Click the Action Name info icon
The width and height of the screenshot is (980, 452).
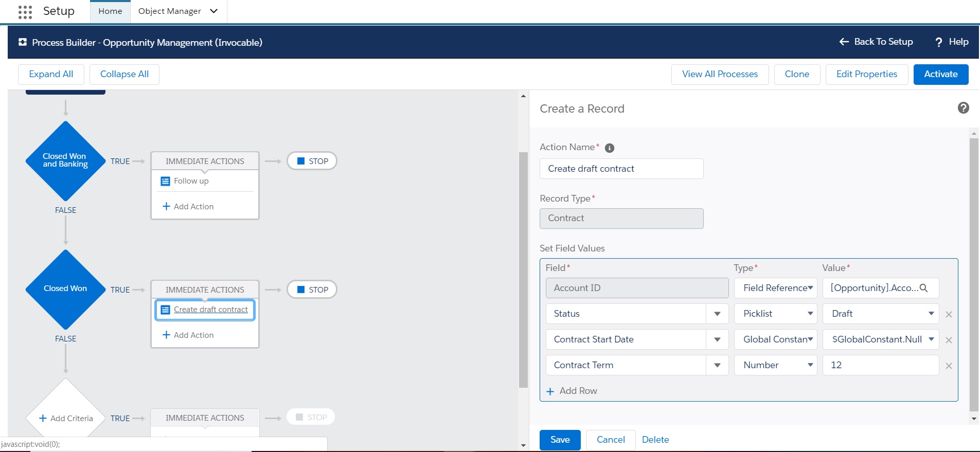(x=610, y=148)
